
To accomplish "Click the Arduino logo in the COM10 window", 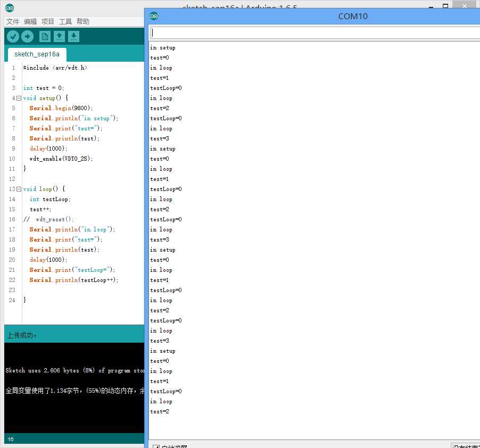I will 154,16.
